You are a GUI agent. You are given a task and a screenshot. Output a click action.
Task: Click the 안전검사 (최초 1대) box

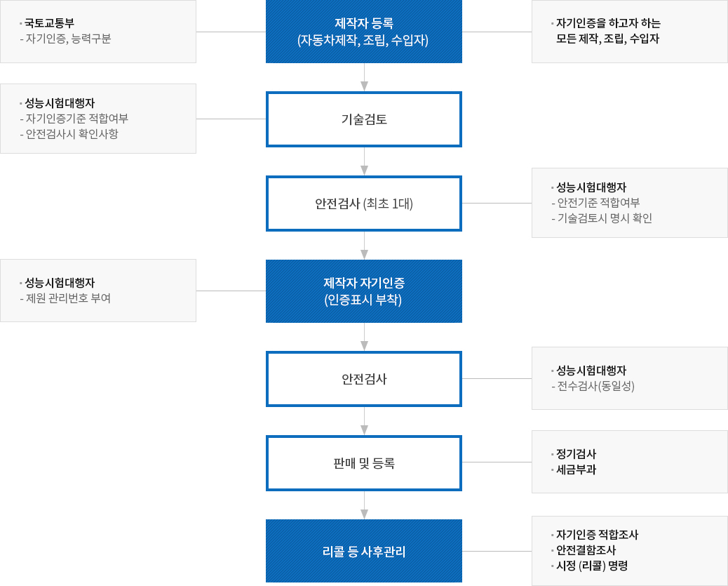click(x=363, y=204)
